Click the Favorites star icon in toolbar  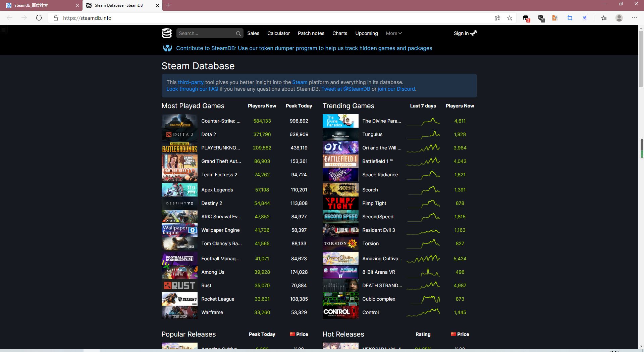tap(509, 18)
